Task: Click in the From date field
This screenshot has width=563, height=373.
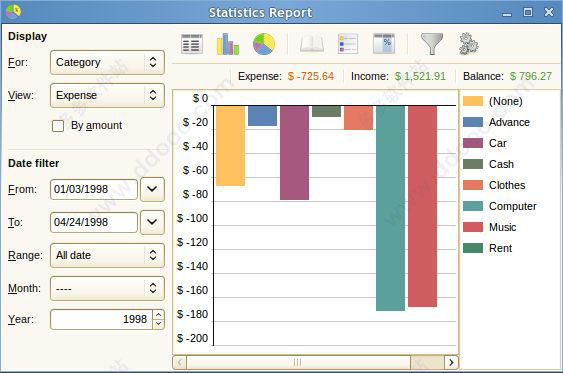Action: click(x=94, y=190)
